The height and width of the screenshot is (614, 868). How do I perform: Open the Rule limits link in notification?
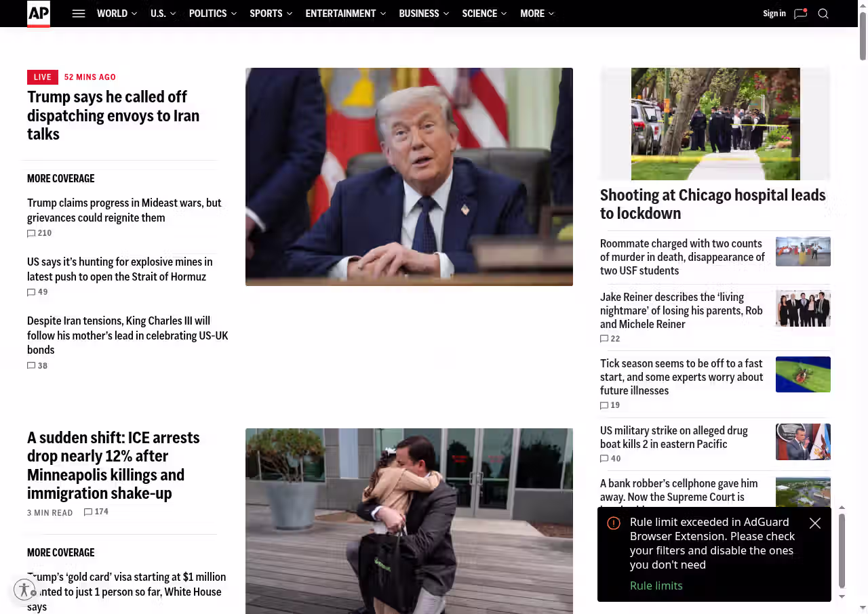(656, 586)
